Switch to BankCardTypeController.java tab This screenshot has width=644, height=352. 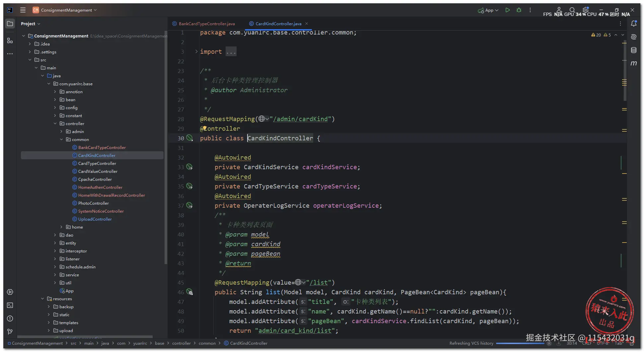[x=203, y=24]
